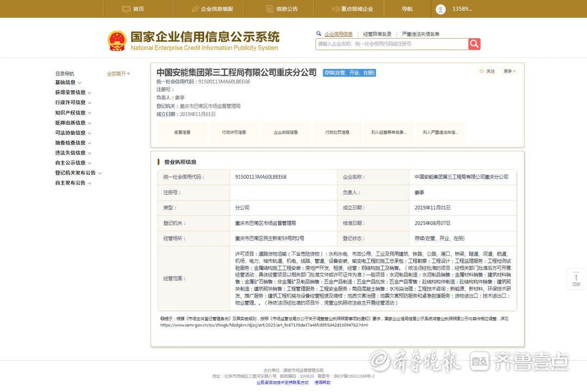This screenshot has width=587, height=392.
Task: Click the company title heading 中国安能集团第三工程局有限公司重庆分公司
Action: pyautogui.click(x=236, y=72)
